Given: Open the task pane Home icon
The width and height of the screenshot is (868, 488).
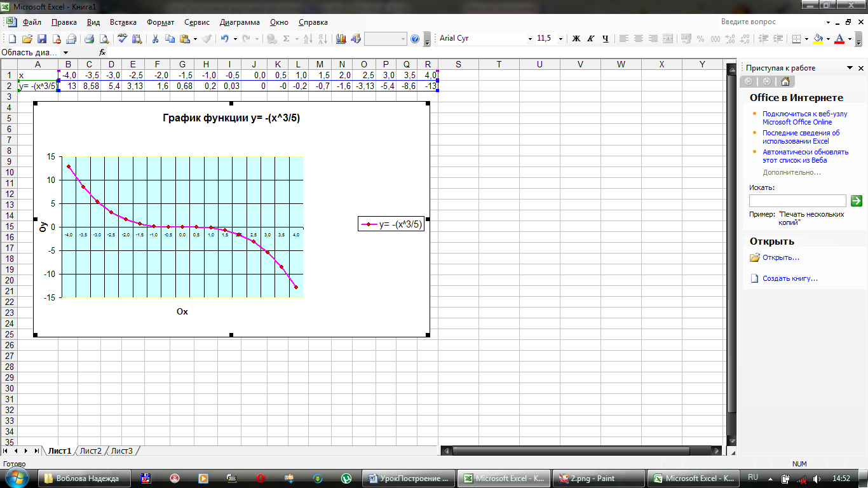Looking at the screenshot, I should pos(786,81).
